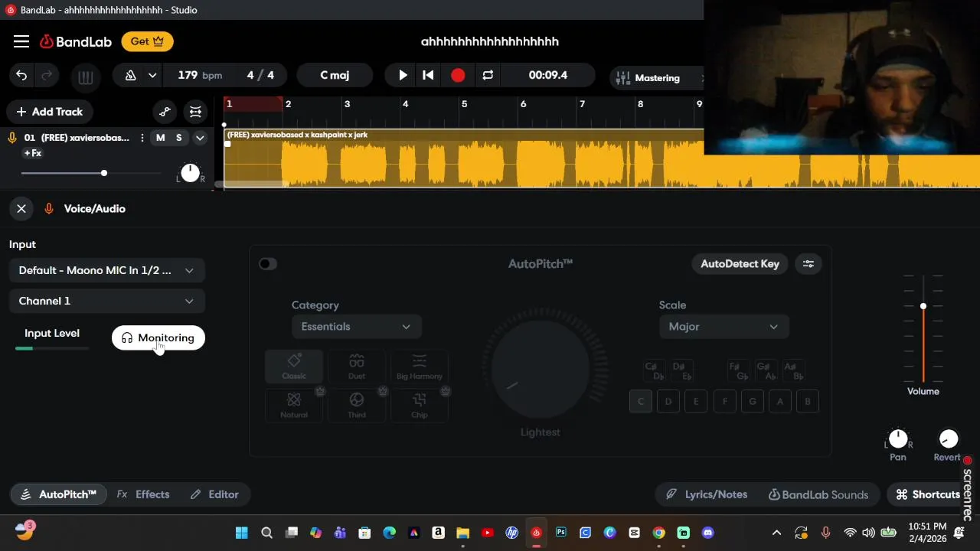
Task: Add a new track
Action: pyautogui.click(x=50, y=112)
